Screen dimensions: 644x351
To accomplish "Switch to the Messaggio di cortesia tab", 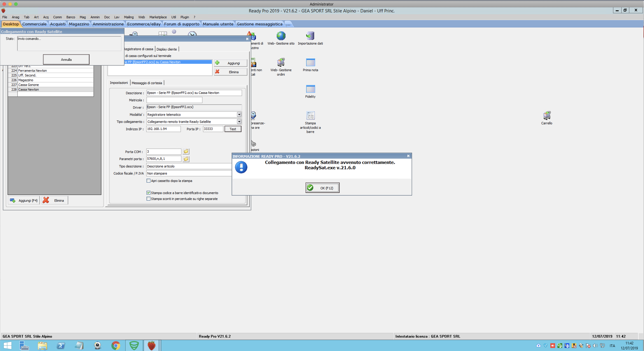I will (x=147, y=83).
